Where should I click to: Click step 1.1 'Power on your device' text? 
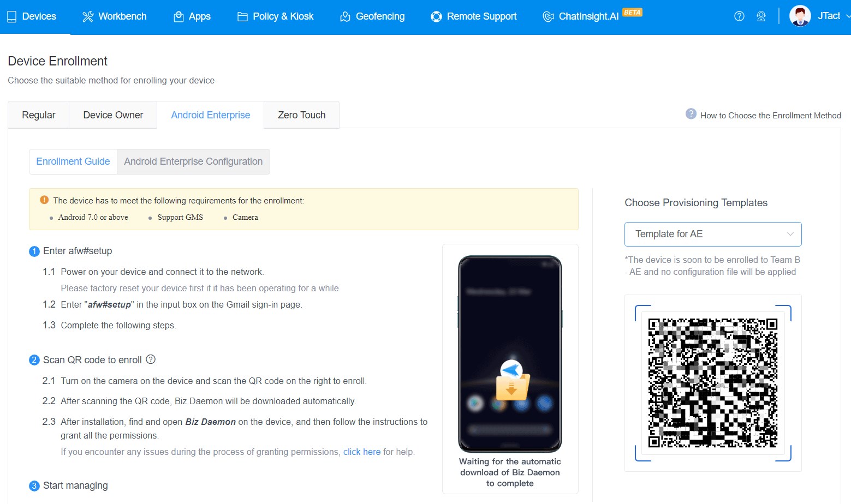162,272
